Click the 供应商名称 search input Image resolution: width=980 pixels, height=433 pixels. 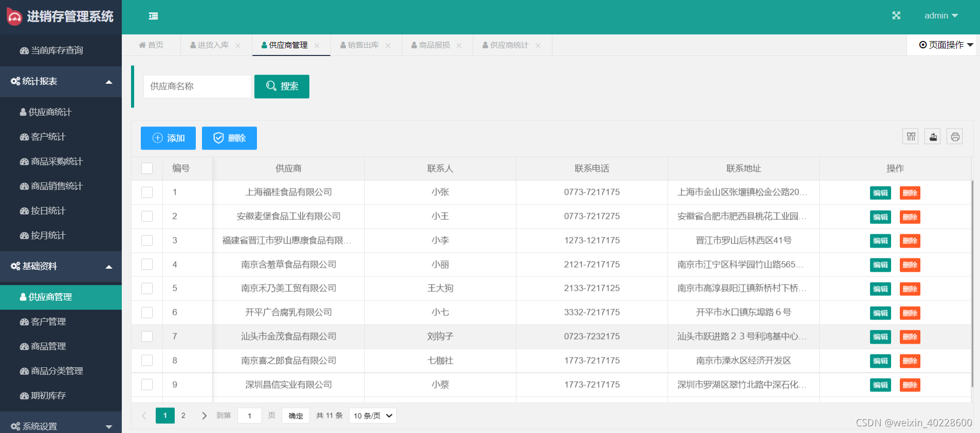pyautogui.click(x=197, y=86)
